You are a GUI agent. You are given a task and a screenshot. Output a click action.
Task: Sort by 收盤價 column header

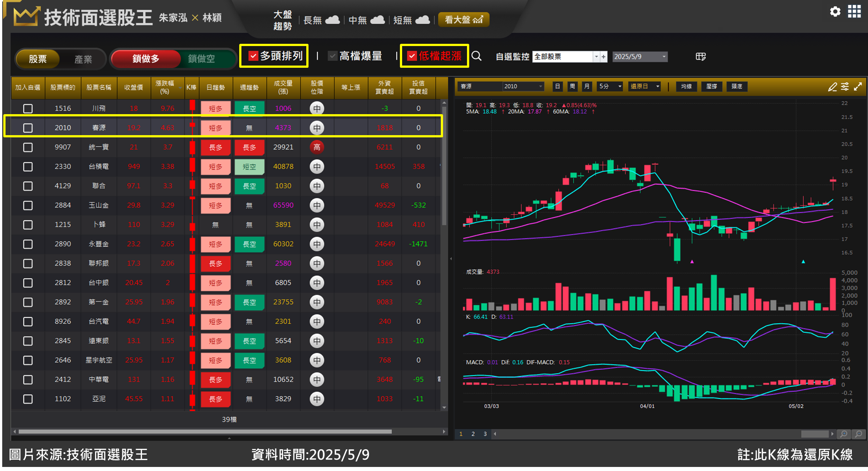tap(133, 88)
